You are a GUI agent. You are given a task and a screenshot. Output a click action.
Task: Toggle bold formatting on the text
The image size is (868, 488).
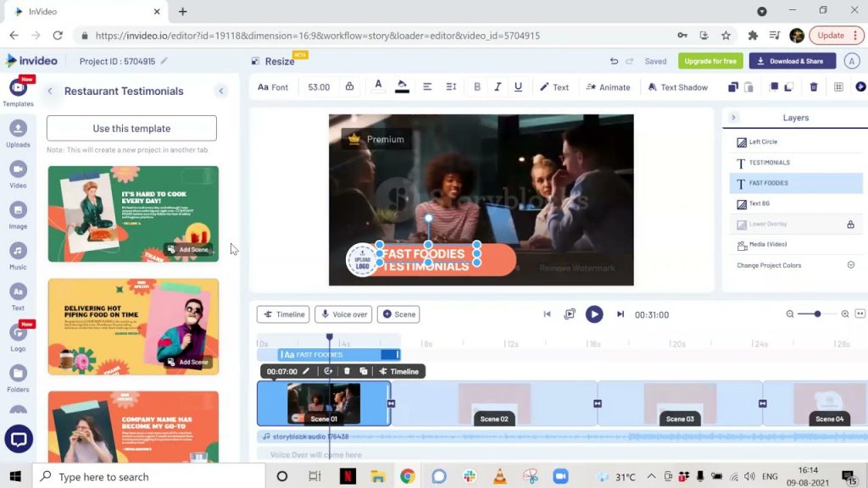(477, 86)
